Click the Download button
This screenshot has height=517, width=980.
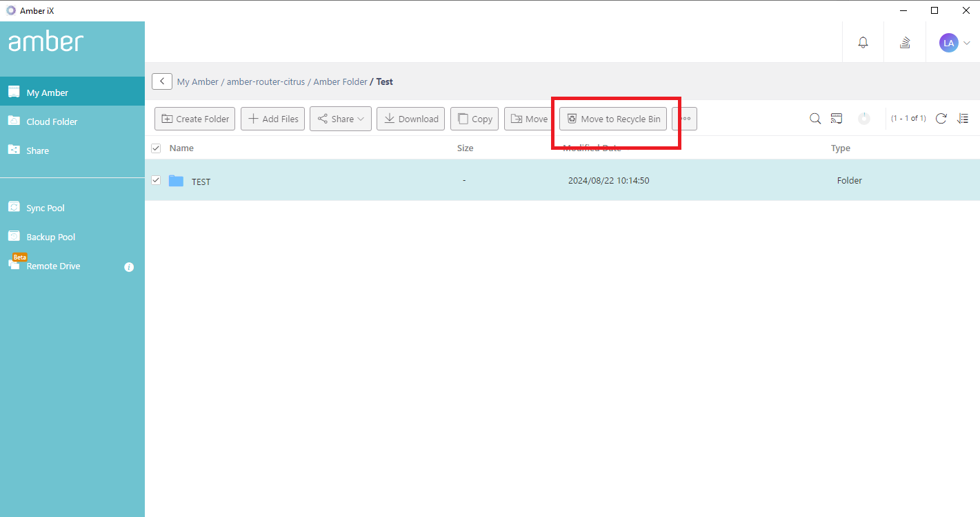point(411,119)
